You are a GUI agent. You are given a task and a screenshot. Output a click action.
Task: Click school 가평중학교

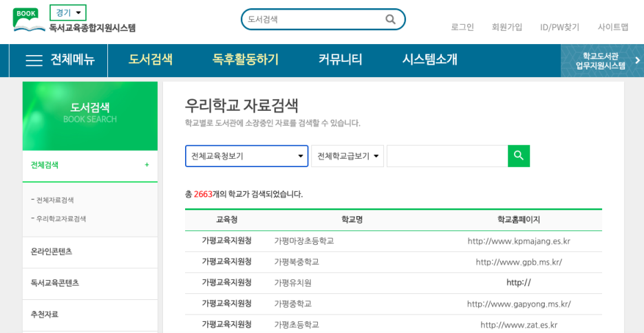pyautogui.click(x=293, y=303)
